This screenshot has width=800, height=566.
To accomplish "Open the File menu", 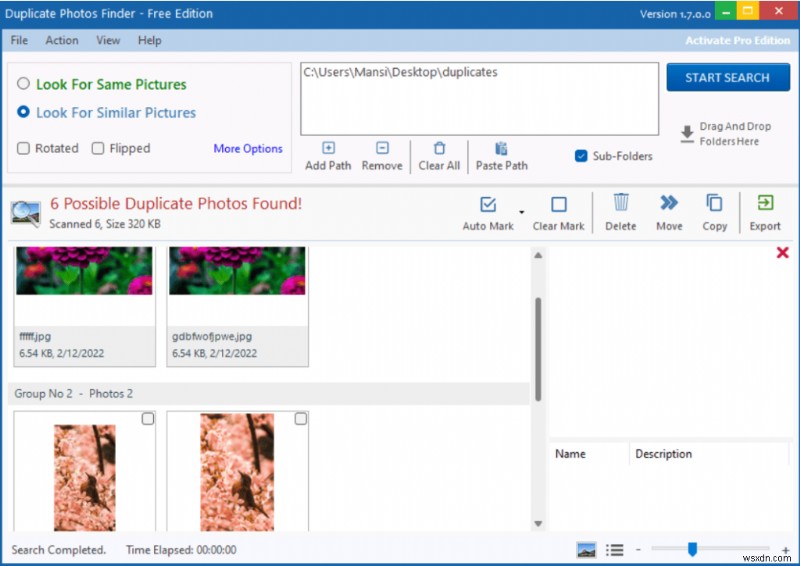I will tap(19, 40).
